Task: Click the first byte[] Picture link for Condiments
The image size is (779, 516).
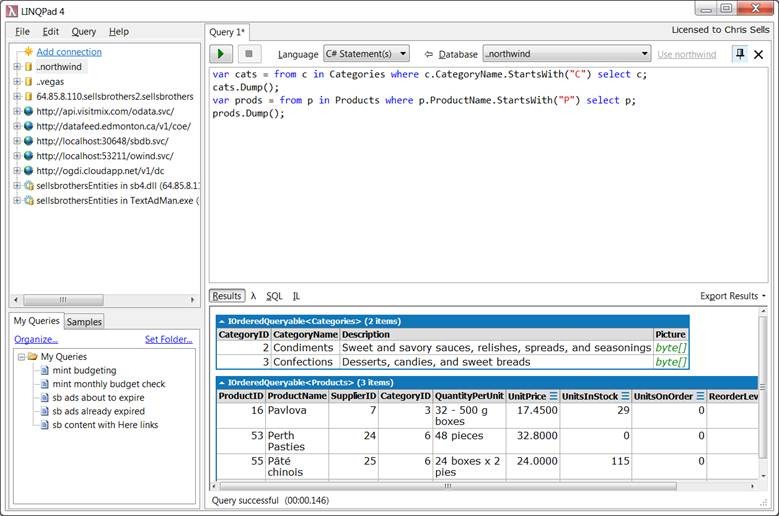Action: (671, 348)
